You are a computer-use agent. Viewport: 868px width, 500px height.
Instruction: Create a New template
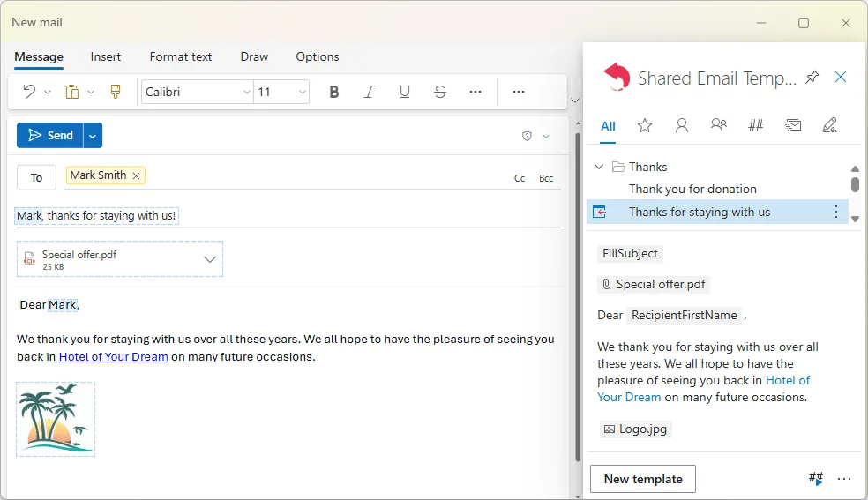(643, 479)
